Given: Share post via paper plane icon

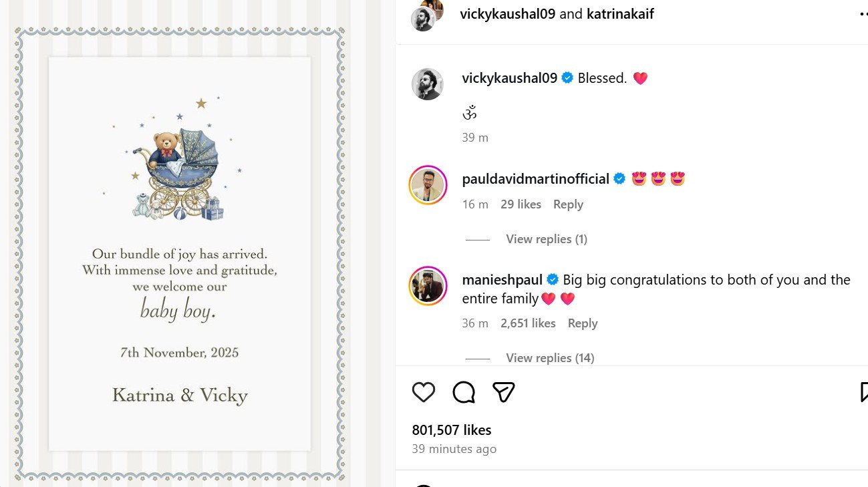Looking at the screenshot, I should click(x=503, y=392).
